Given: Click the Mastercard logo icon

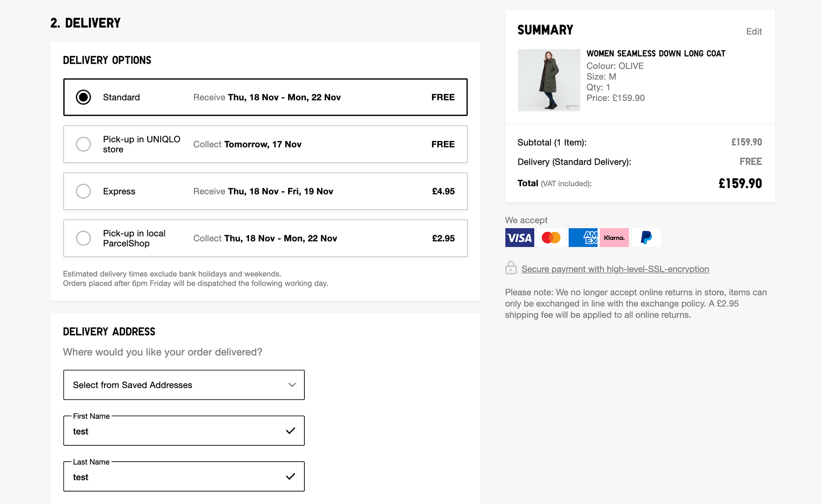Looking at the screenshot, I should (x=551, y=238).
